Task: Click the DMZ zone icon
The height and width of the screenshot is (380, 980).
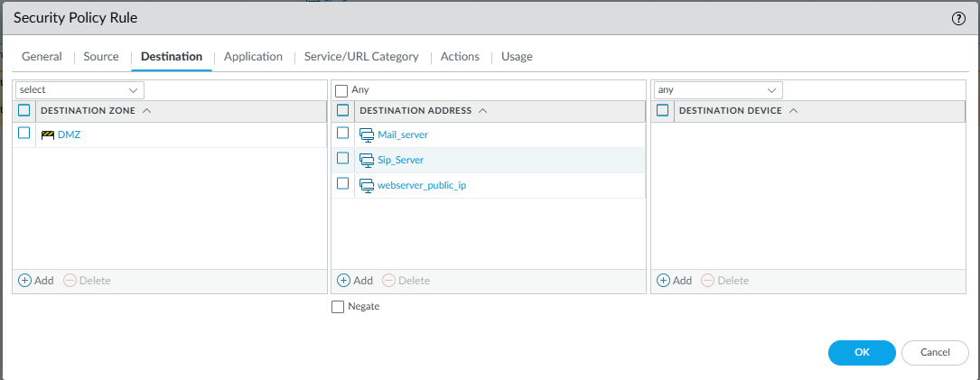Action: [48, 134]
